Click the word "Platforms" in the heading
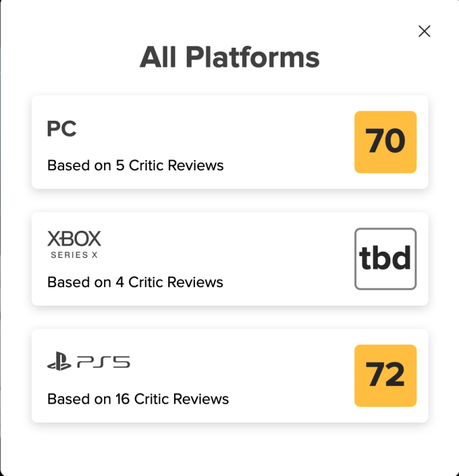The image size is (459, 476). coord(252,58)
